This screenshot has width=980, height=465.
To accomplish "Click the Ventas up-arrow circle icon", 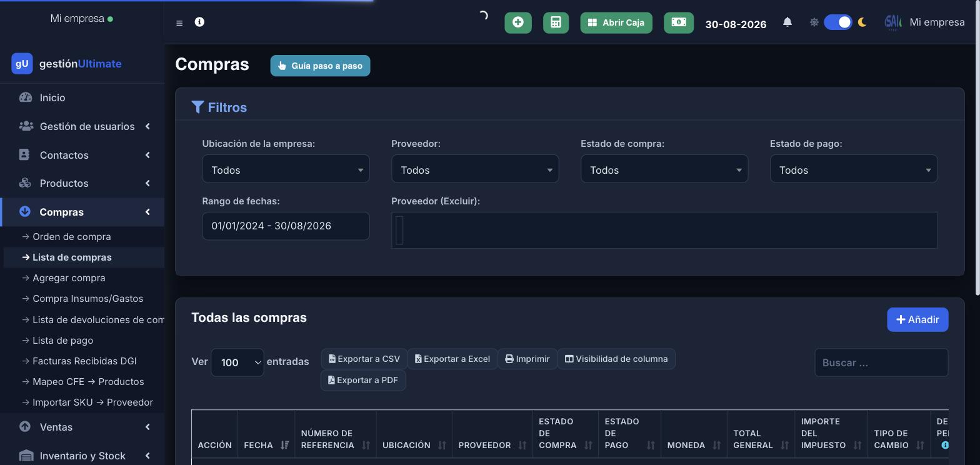I will coord(25,427).
